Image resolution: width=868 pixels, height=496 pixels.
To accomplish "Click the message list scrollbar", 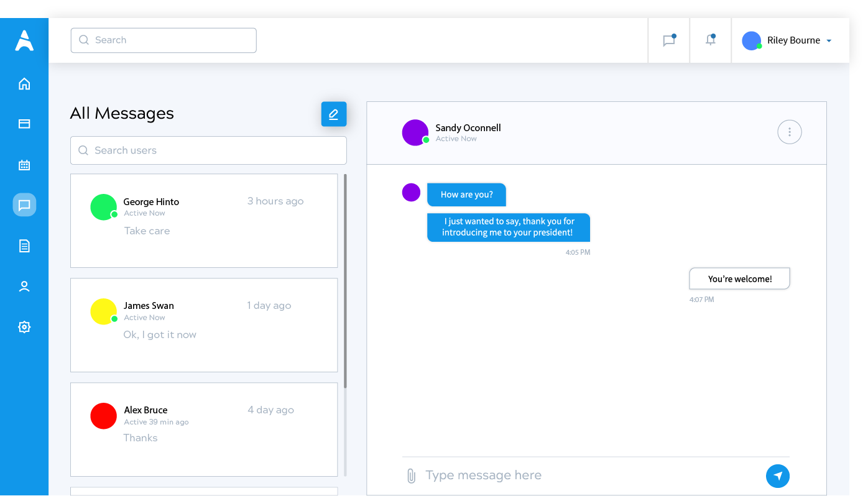I will 345,281.
